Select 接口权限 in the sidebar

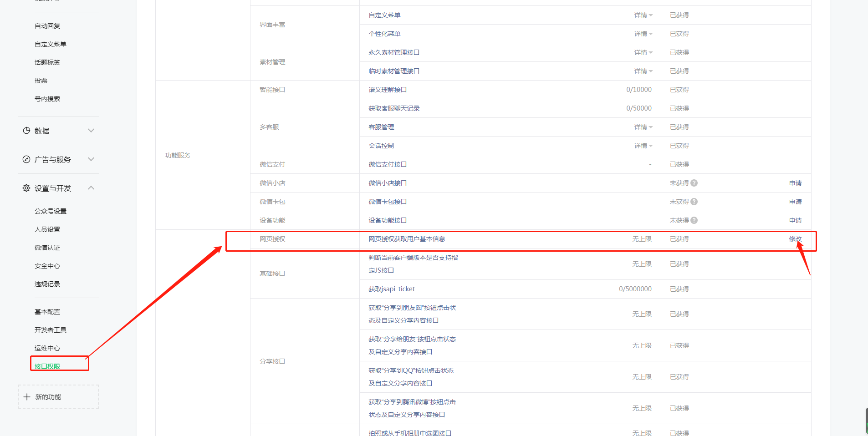(47, 366)
